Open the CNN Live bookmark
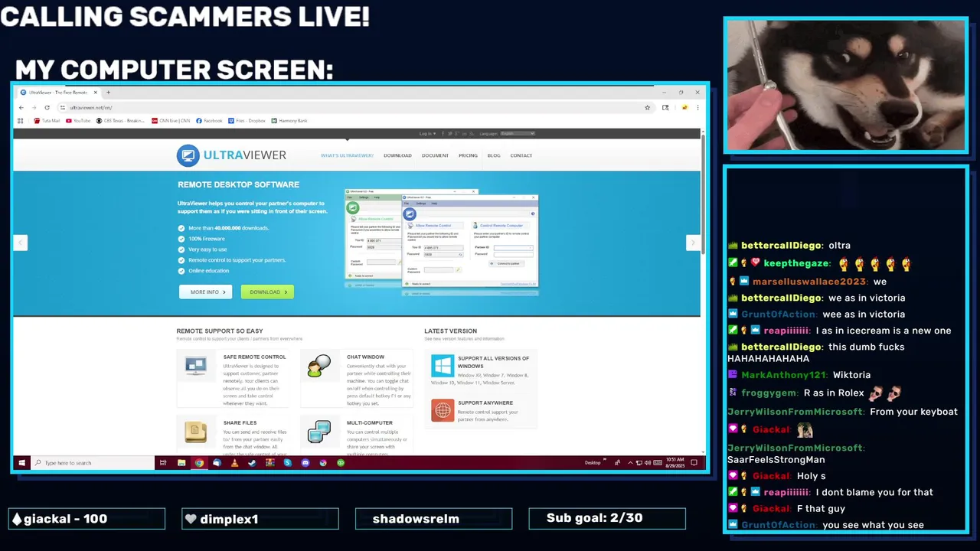980x551 pixels. (x=171, y=121)
